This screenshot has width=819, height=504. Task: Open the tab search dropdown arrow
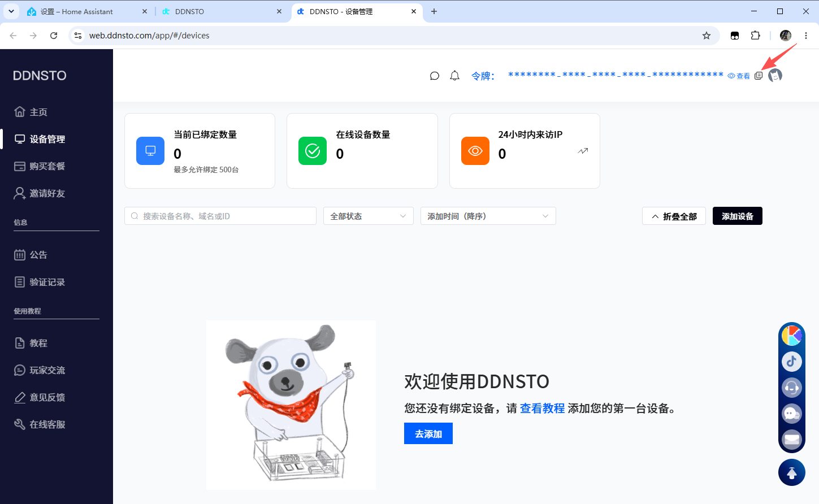tap(11, 11)
